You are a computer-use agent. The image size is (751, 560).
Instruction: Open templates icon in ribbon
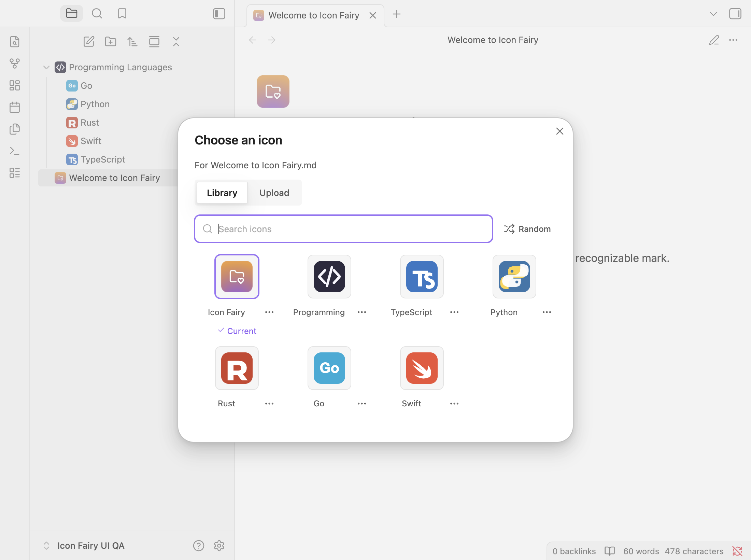tap(15, 129)
